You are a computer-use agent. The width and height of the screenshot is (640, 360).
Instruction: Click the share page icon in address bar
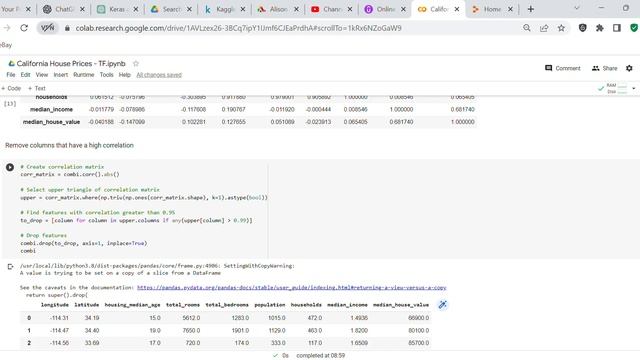click(x=544, y=28)
